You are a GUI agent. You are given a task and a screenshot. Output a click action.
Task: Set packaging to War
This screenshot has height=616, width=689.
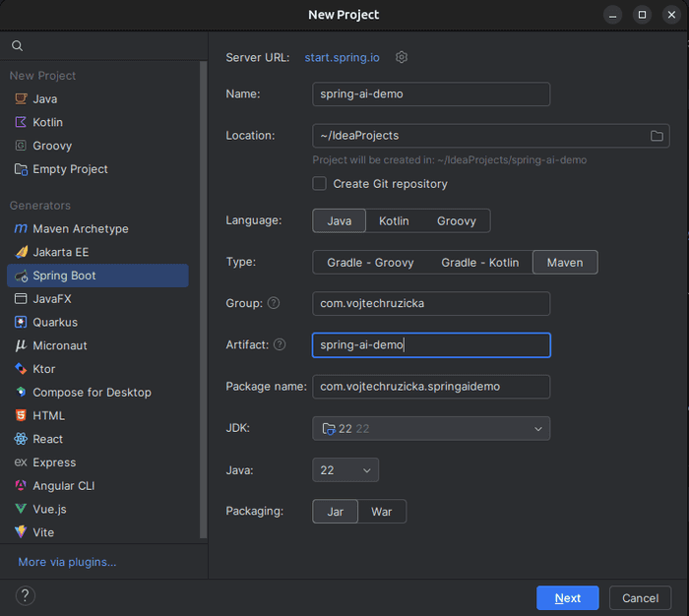point(381,512)
